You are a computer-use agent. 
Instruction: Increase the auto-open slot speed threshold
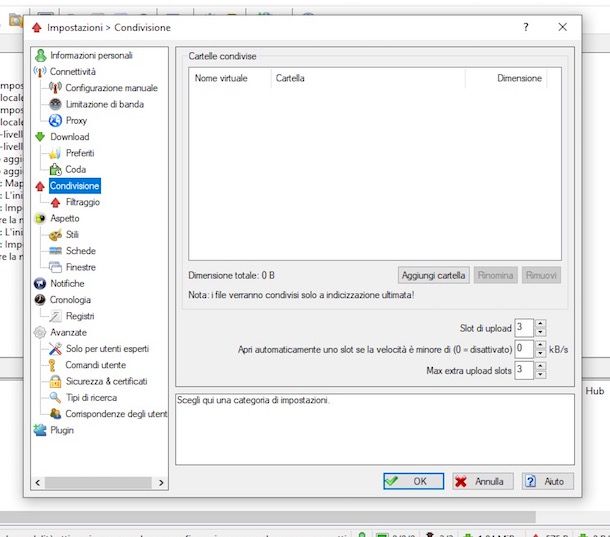click(x=541, y=344)
